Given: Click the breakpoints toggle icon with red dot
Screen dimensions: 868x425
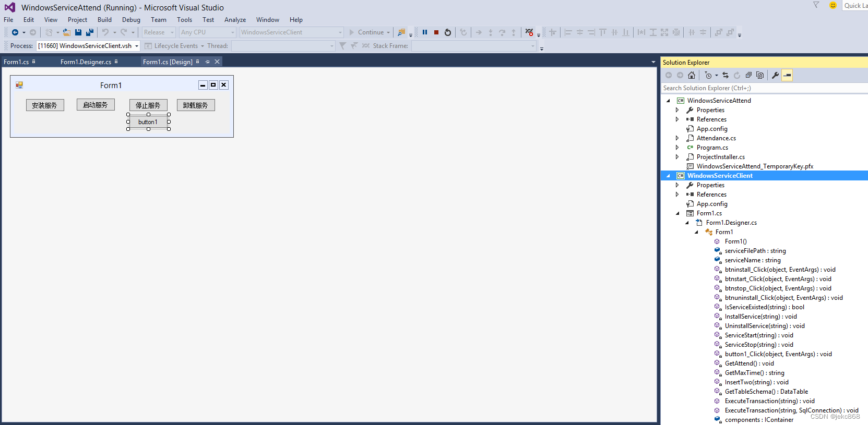Looking at the screenshot, I should (529, 32).
